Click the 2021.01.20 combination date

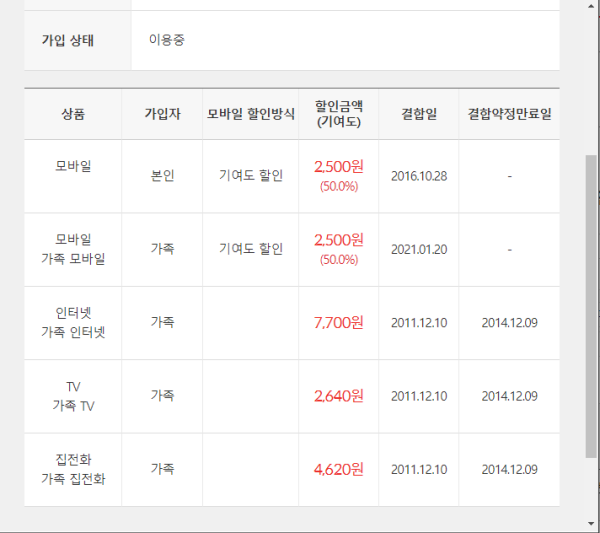(419, 249)
